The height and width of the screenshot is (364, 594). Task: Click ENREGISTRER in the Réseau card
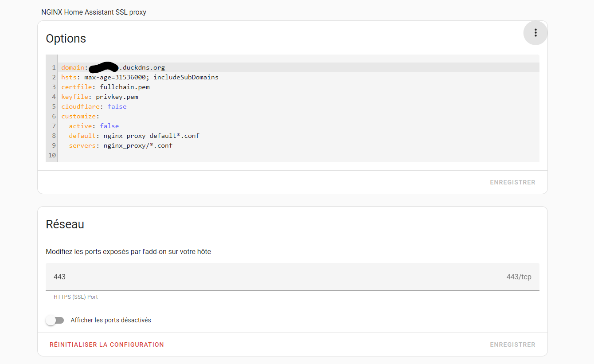[x=512, y=344]
